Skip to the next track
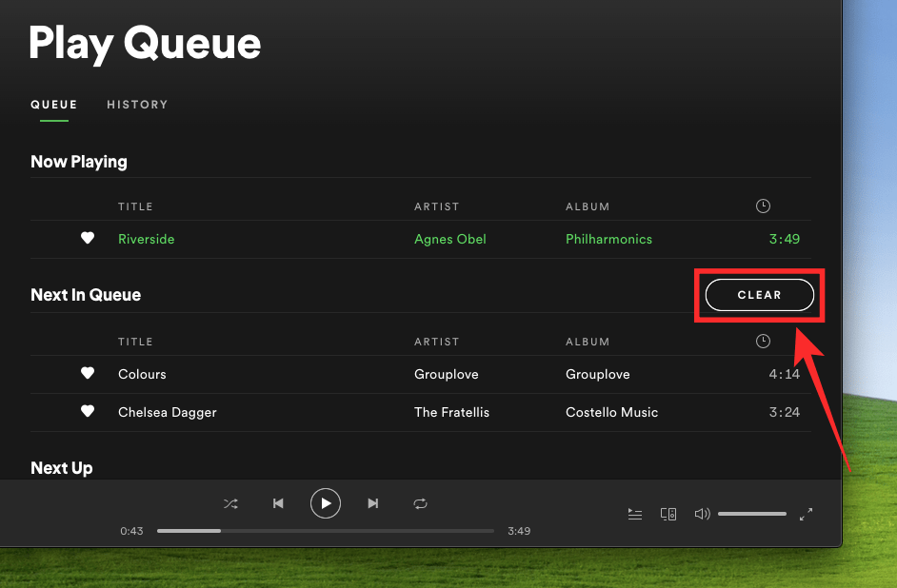This screenshot has width=897, height=588. 373,503
